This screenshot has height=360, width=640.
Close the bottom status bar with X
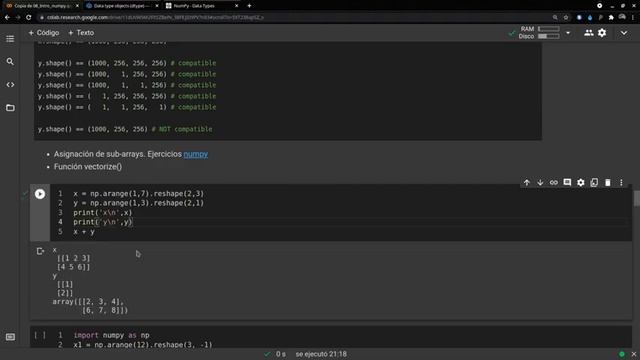pyautogui.click(x=634, y=354)
